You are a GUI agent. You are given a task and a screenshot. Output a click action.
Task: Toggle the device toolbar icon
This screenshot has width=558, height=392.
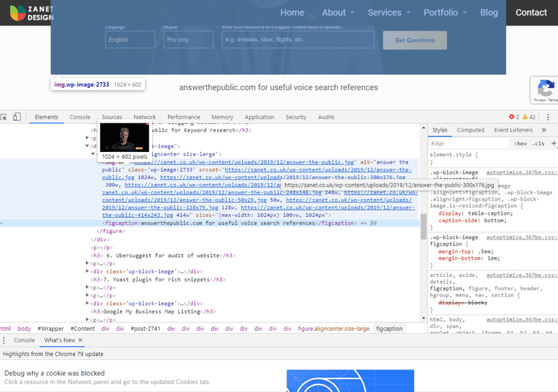click(x=17, y=117)
